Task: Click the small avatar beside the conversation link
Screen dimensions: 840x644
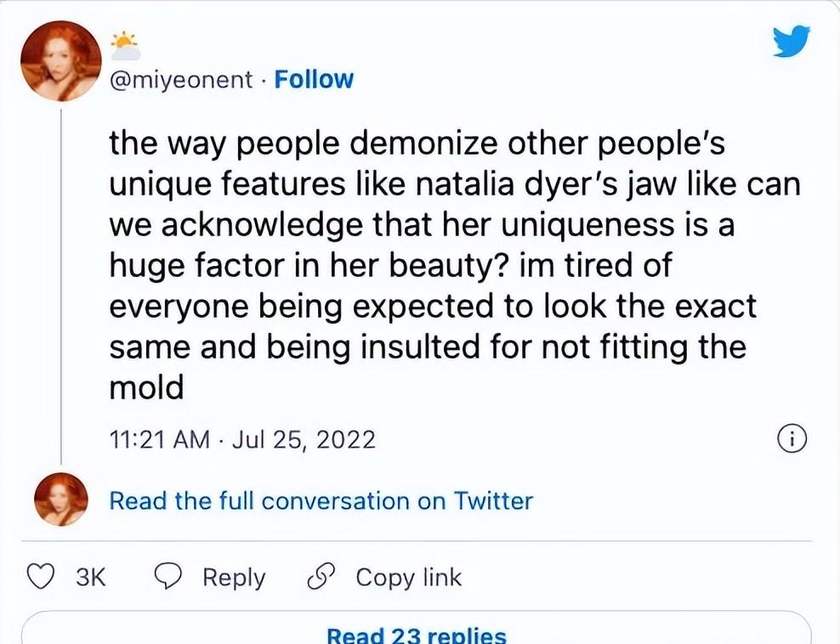Action: [x=60, y=500]
